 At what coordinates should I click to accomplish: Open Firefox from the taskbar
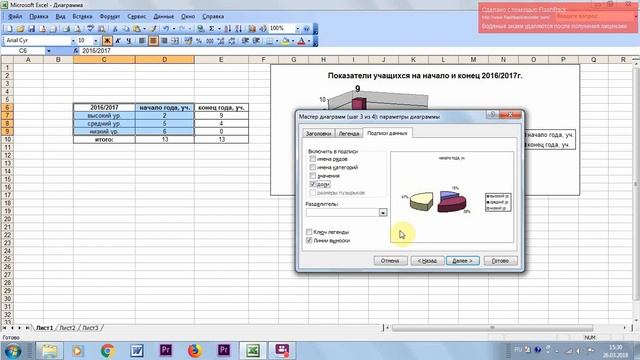pyautogui.click(x=195, y=351)
